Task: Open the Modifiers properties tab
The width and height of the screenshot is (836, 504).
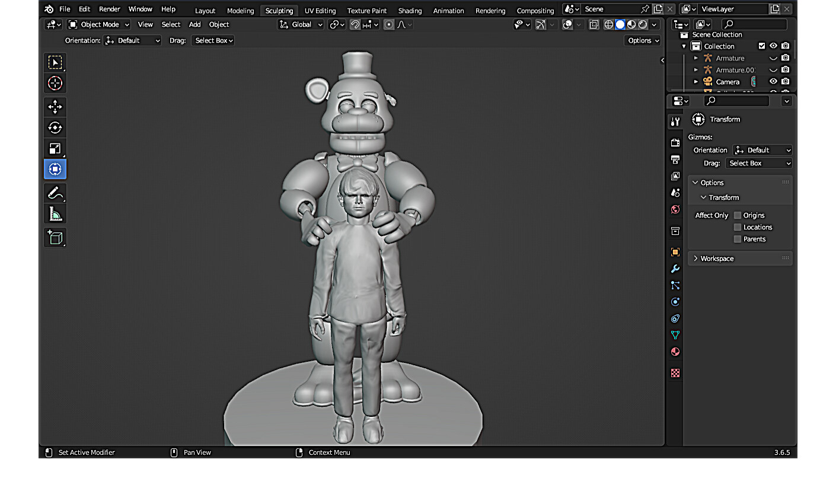Action: point(675,269)
